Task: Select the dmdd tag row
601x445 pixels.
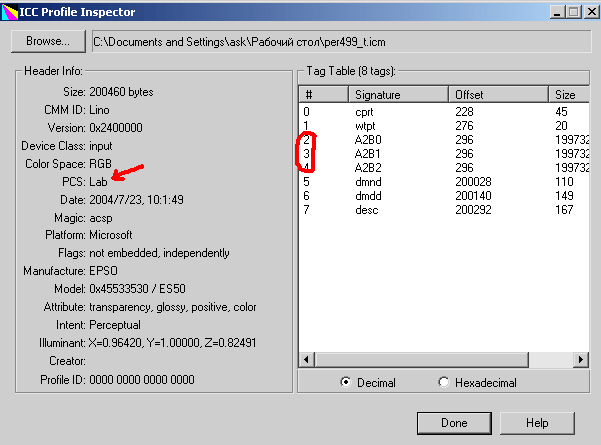Action: click(444, 196)
